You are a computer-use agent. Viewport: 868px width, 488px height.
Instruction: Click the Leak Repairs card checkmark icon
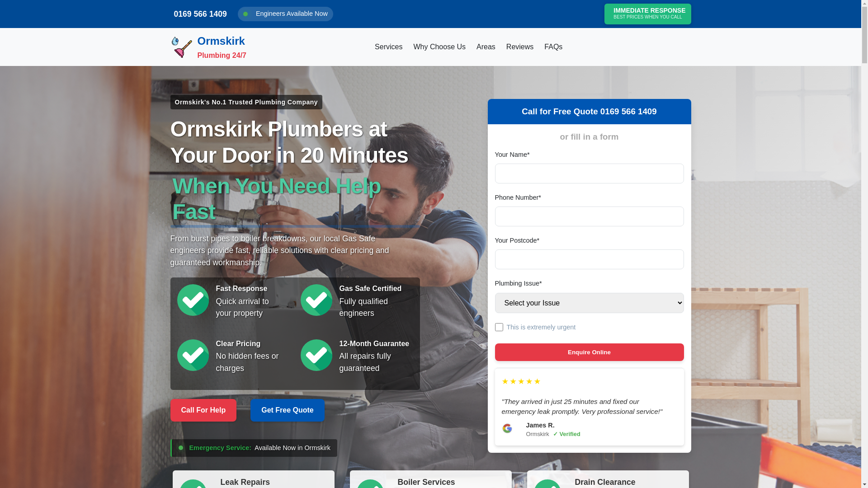pyautogui.click(x=193, y=483)
